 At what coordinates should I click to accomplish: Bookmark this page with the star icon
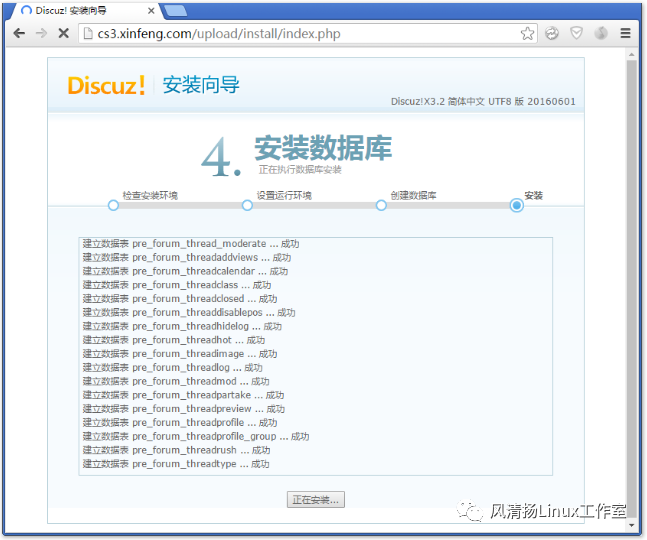(x=527, y=33)
